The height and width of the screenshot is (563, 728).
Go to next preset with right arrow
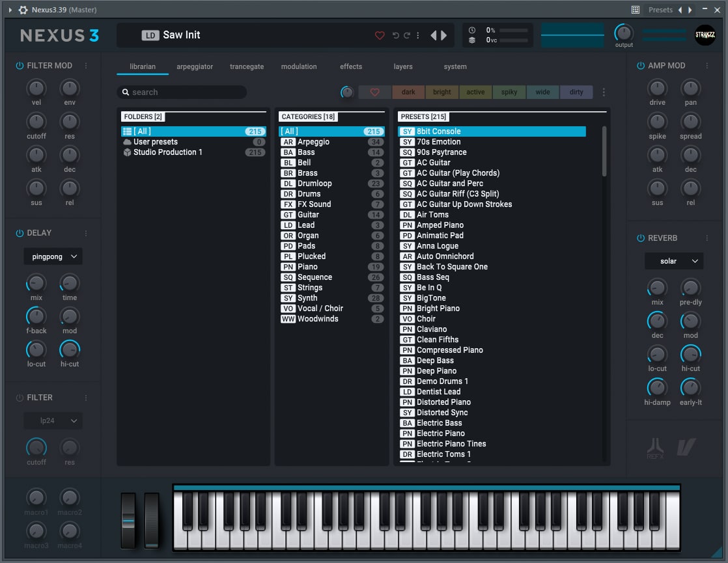[444, 35]
